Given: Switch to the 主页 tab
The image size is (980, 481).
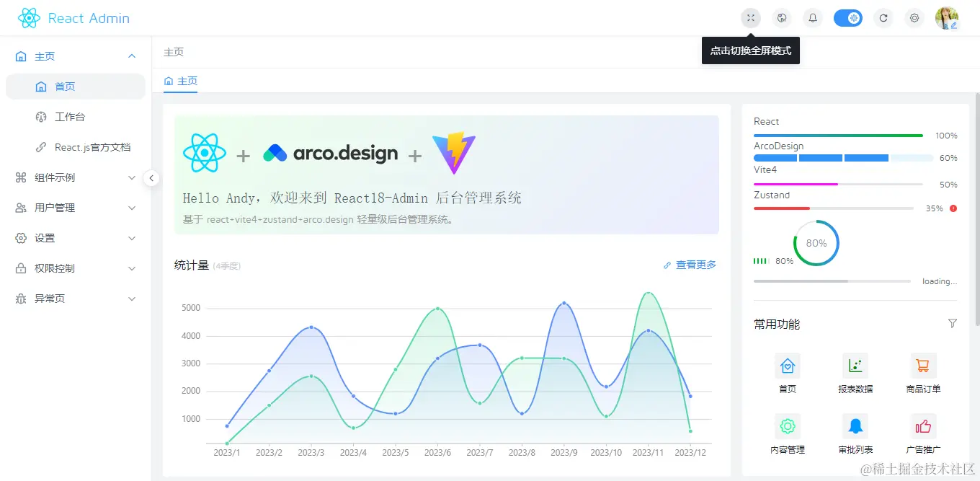Looking at the screenshot, I should coord(180,82).
